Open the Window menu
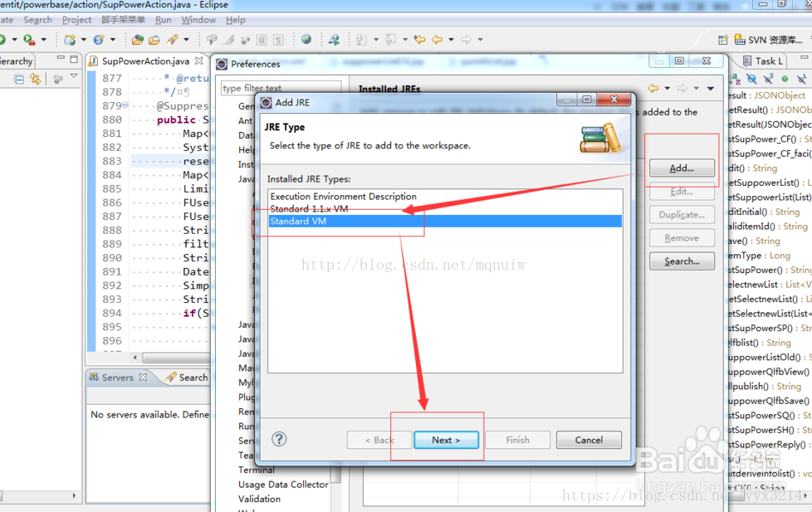Viewport: 812px width, 512px height. pyautogui.click(x=198, y=20)
